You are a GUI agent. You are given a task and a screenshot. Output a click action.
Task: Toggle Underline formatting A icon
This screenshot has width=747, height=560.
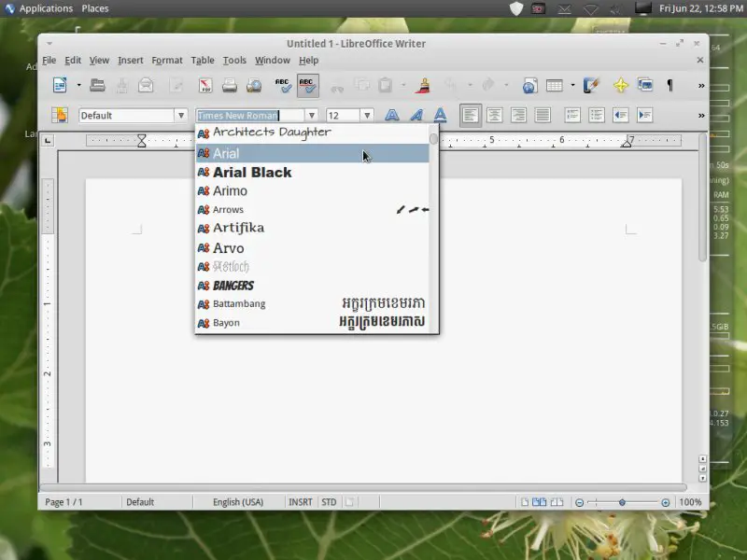(440, 115)
